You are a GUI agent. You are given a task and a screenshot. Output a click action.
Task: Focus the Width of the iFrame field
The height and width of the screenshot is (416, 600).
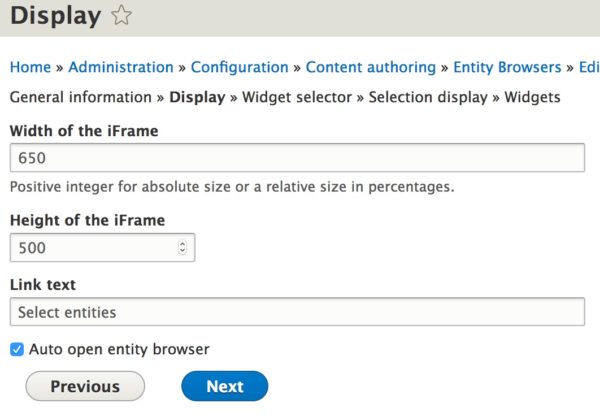pos(297,158)
